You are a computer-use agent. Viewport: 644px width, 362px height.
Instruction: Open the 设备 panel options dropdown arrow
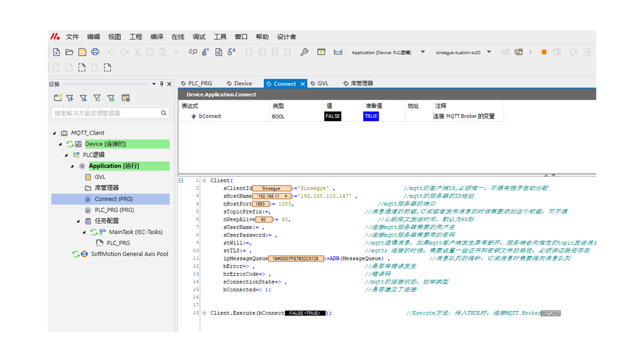point(154,84)
